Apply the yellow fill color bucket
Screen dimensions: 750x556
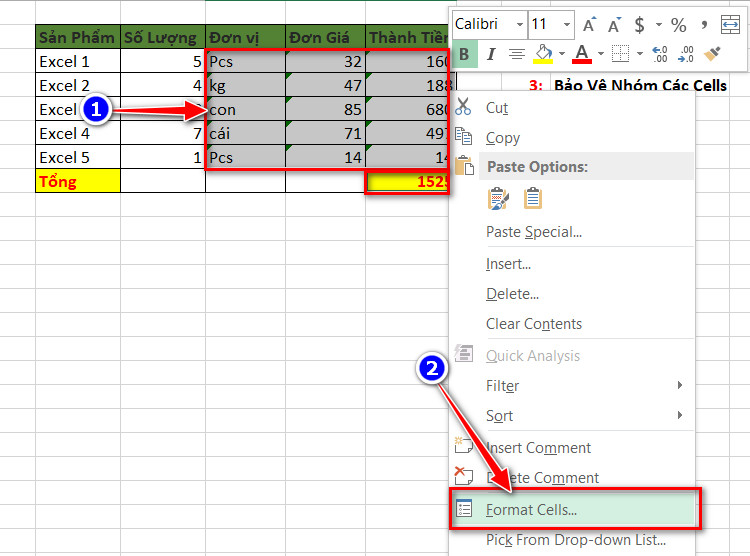(543, 54)
